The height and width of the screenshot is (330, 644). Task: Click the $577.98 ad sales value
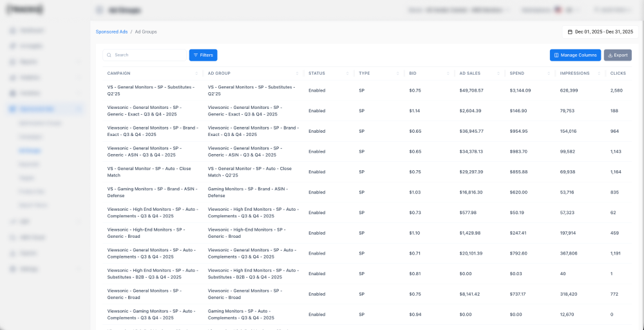pos(468,213)
